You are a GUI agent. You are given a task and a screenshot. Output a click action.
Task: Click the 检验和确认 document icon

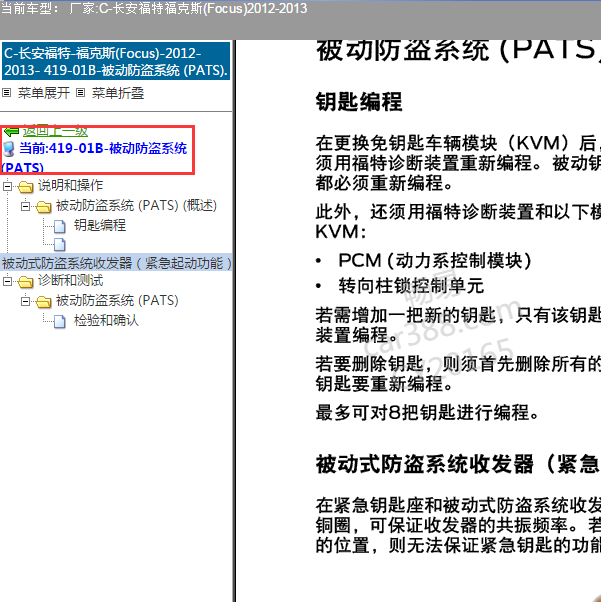tap(60, 321)
